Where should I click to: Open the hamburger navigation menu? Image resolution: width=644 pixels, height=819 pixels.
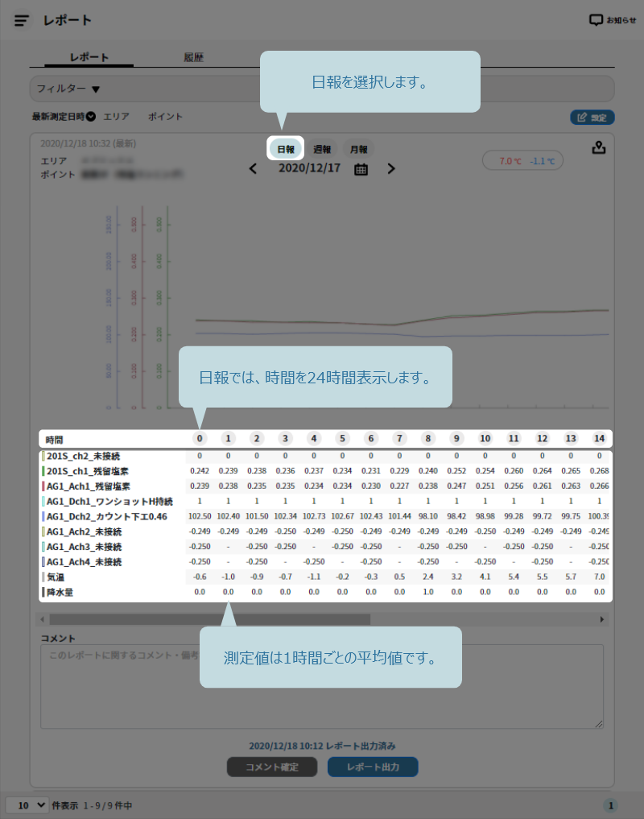22,20
